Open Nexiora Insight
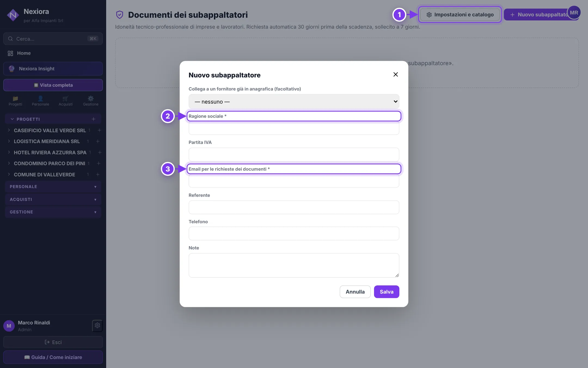 [53, 69]
